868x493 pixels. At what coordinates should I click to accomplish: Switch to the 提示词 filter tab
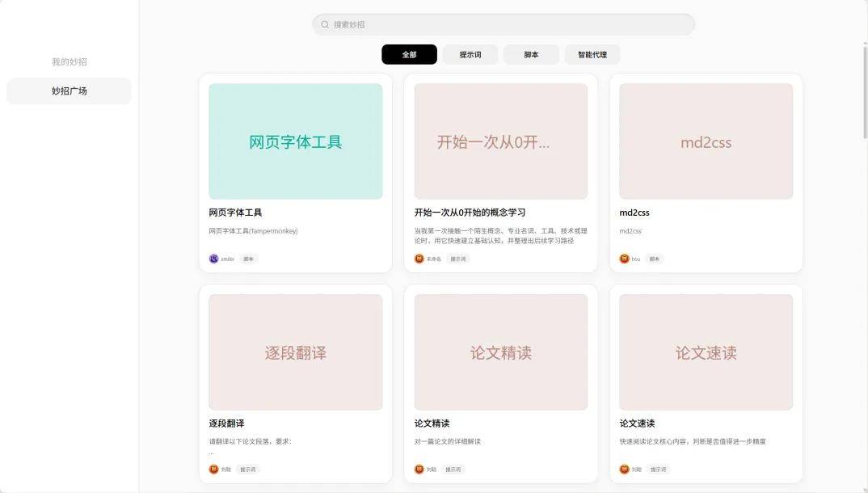click(x=470, y=53)
